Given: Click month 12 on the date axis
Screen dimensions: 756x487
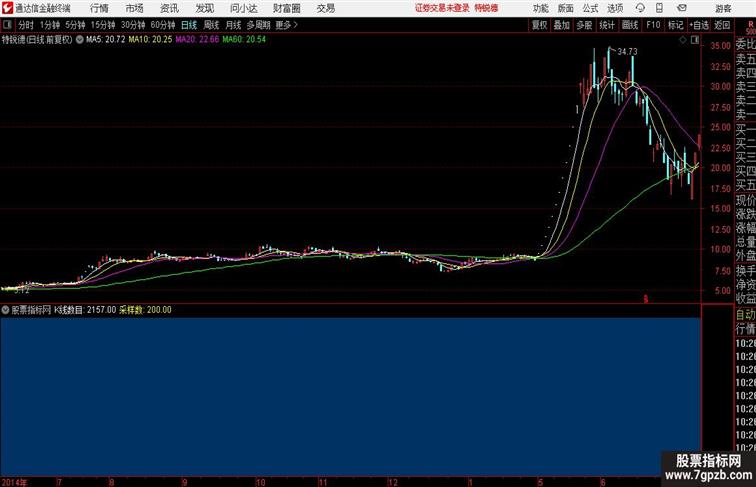Looking at the screenshot, I should (x=393, y=482).
